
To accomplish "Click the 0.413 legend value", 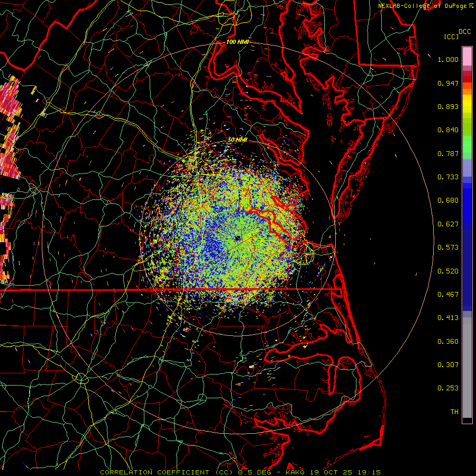I will point(448,318).
